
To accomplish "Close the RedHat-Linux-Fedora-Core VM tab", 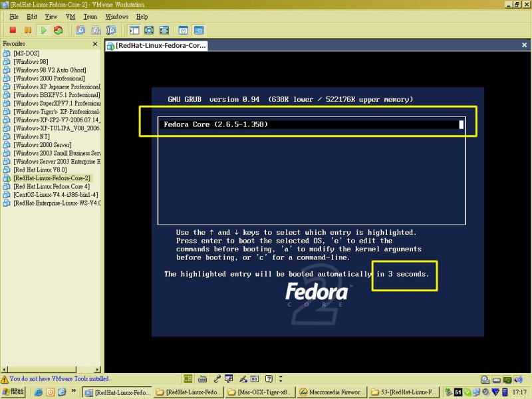I will pyautogui.click(x=524, y=45).
